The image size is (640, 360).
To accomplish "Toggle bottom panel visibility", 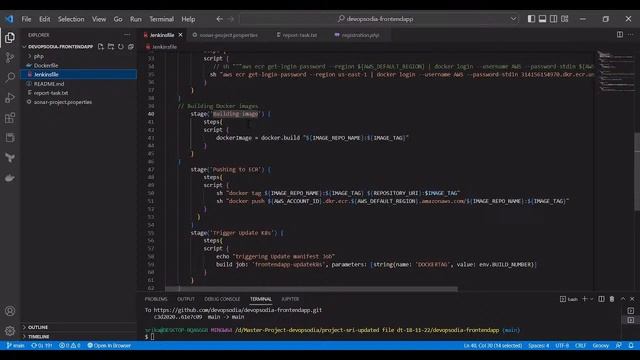I will point(542,19).
